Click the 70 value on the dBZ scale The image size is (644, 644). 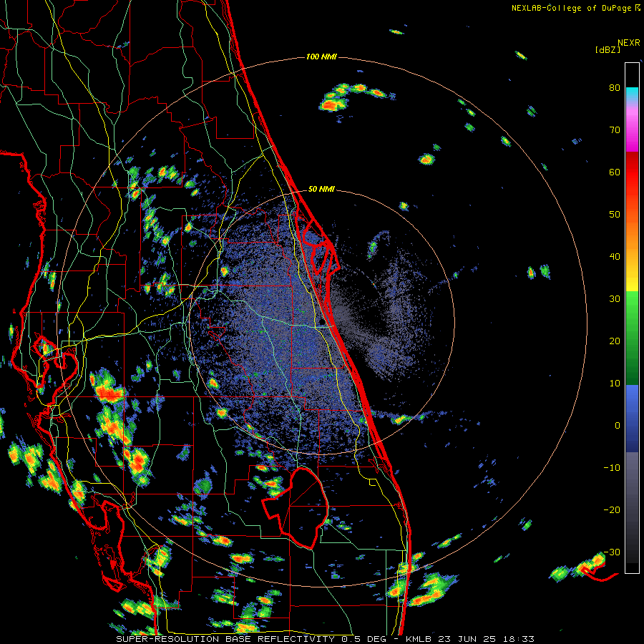[x=615, y=130]
